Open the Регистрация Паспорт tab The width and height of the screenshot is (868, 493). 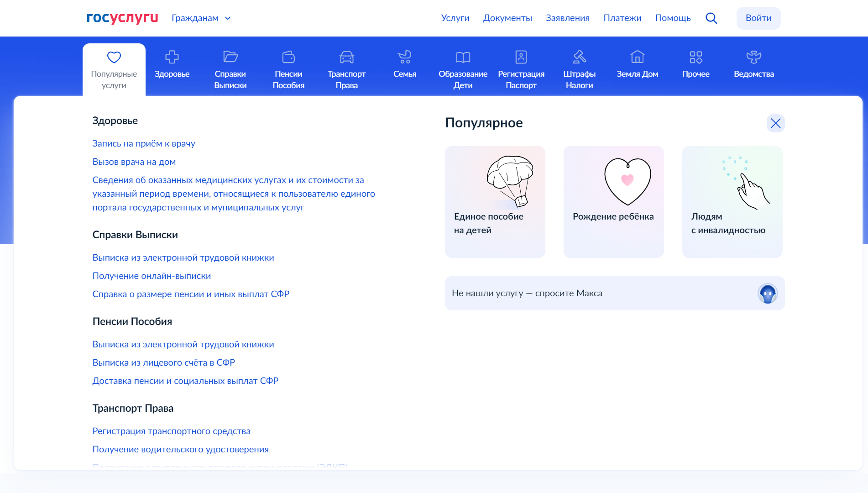tap(521, 69)
